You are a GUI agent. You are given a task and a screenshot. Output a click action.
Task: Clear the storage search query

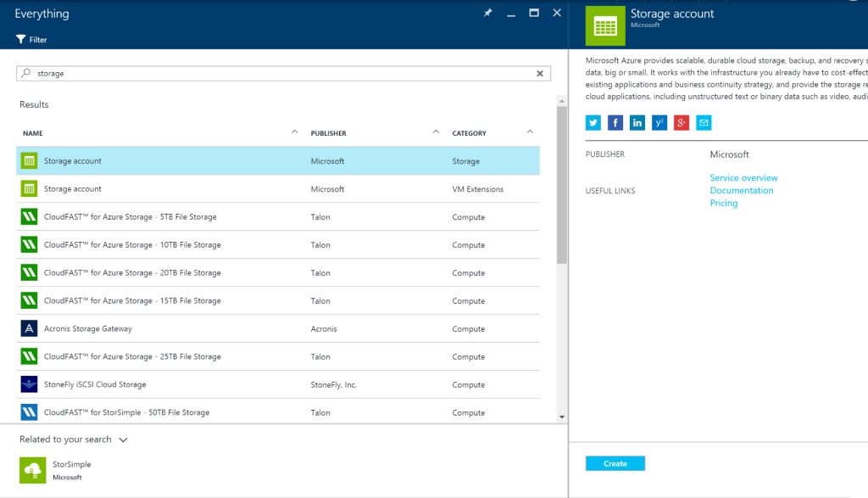[540, 73]
